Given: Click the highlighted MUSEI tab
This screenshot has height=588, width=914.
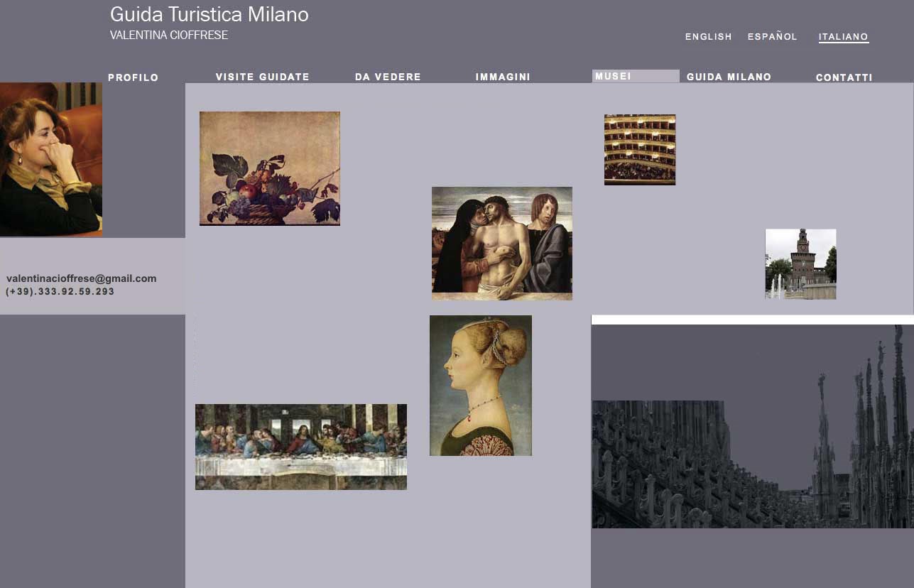Looking at the screenshot, I should coord(636,76).
